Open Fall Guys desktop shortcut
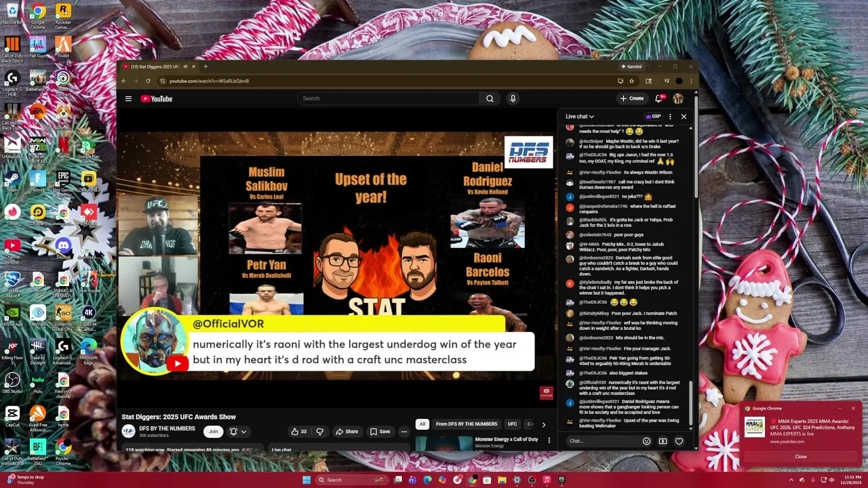Image resolution: width=868 pixels, height=488 pixels. click(x=38, y=47)
